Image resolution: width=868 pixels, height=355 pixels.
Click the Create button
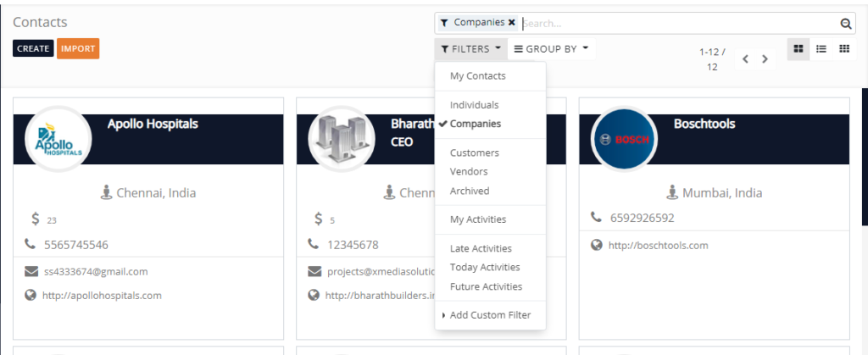33,48
